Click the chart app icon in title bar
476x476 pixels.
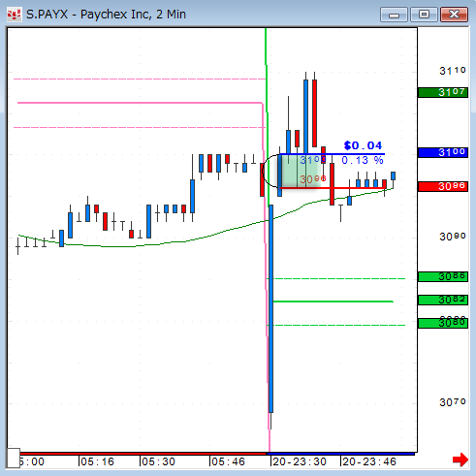click(x=14, y=15)
